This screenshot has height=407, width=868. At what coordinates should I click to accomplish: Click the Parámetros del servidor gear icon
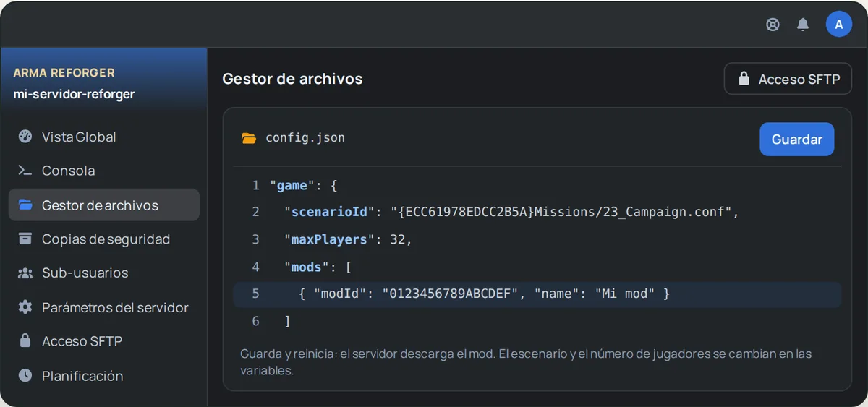tap(25, 307)
